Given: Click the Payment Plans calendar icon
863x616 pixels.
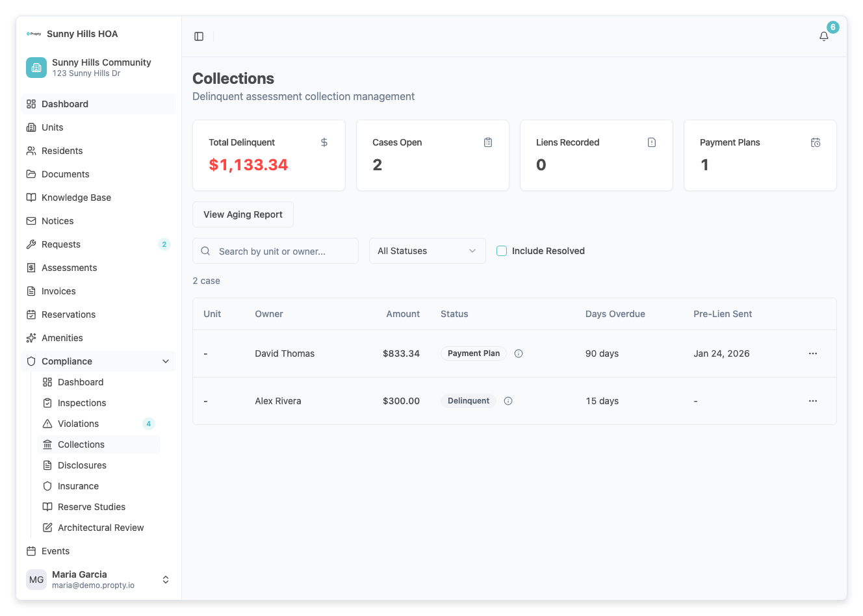Looking at the screenshot, I should tap(816, 142).
